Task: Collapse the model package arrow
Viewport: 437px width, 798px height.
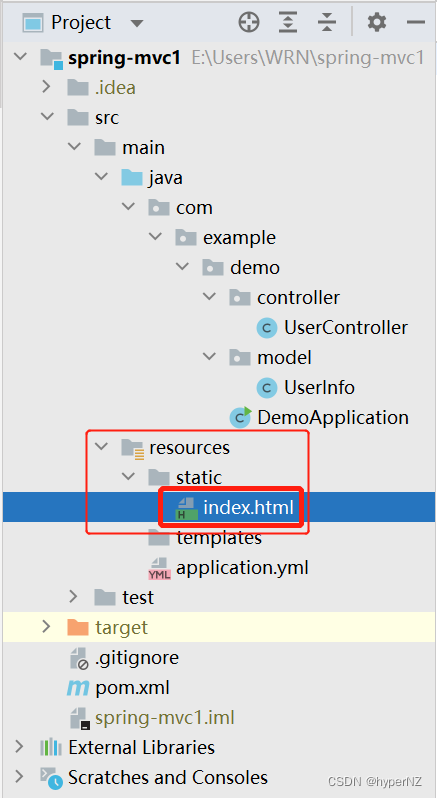Action: [x=209, y=357]
